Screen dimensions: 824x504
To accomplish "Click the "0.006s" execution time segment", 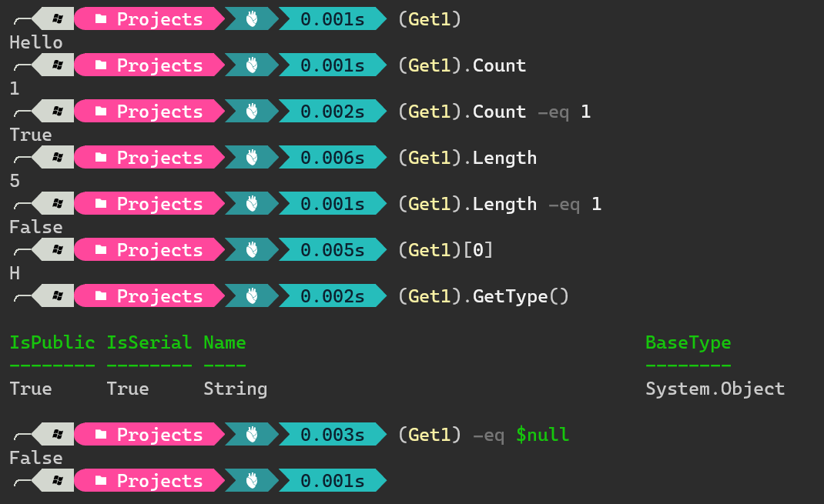I will [332, 158].
